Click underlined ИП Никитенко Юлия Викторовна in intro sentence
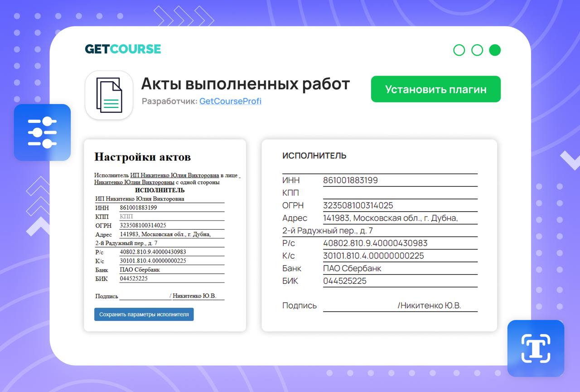The image size is (580, 392). (175, 175)
